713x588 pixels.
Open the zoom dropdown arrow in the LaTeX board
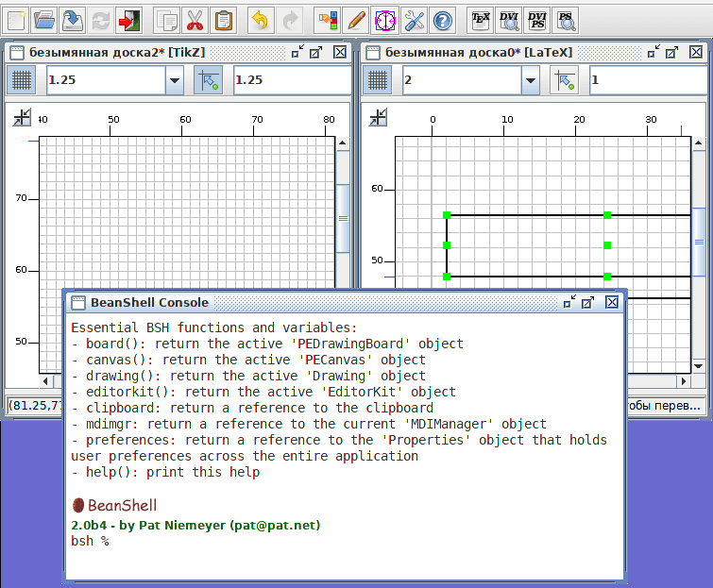(x=530, y=80)
